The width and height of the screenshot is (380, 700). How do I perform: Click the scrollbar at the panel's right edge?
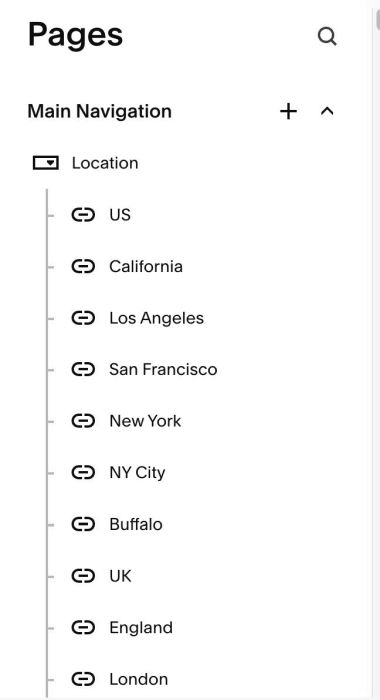click(x=376, y=20)
